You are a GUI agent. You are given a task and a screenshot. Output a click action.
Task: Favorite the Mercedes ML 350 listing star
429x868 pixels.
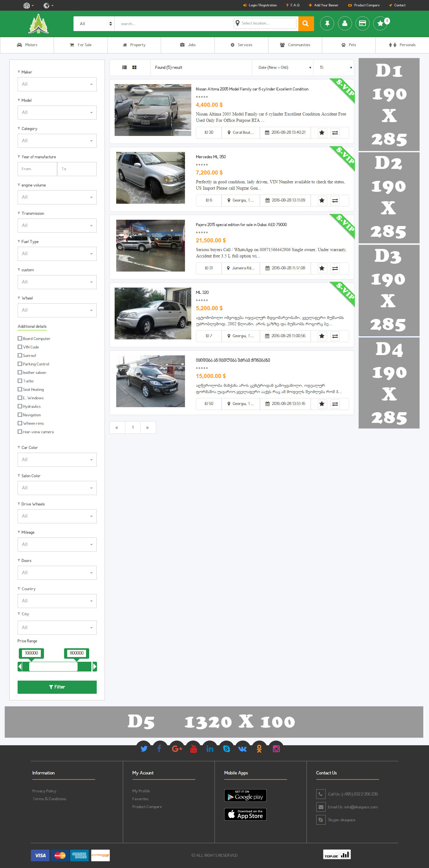(322, 201)
